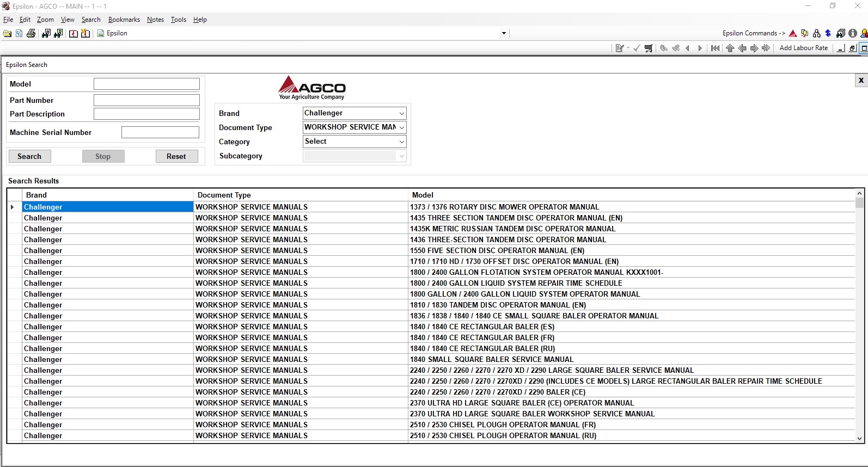Screen dimensions: 868x467
Task: Click the Epsilon document icon in address bar
Action: click(101, 33)
